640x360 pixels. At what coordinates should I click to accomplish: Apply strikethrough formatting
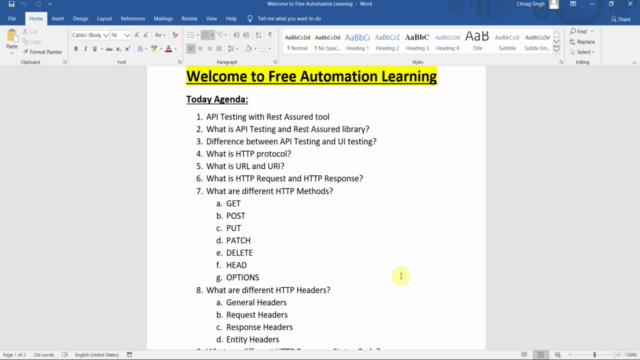click(x=109, y=49)
